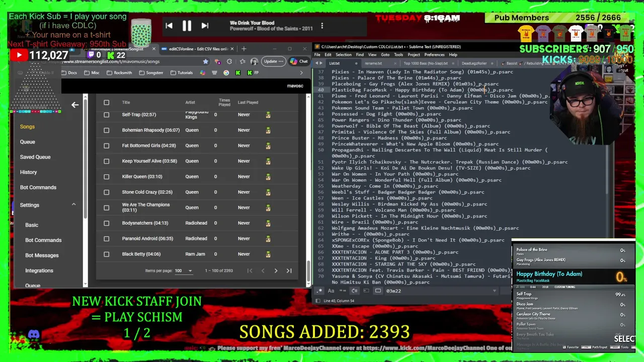Click find input field containing 03m22
This screenshot has width=644, height=362.
tap(440, 291)
